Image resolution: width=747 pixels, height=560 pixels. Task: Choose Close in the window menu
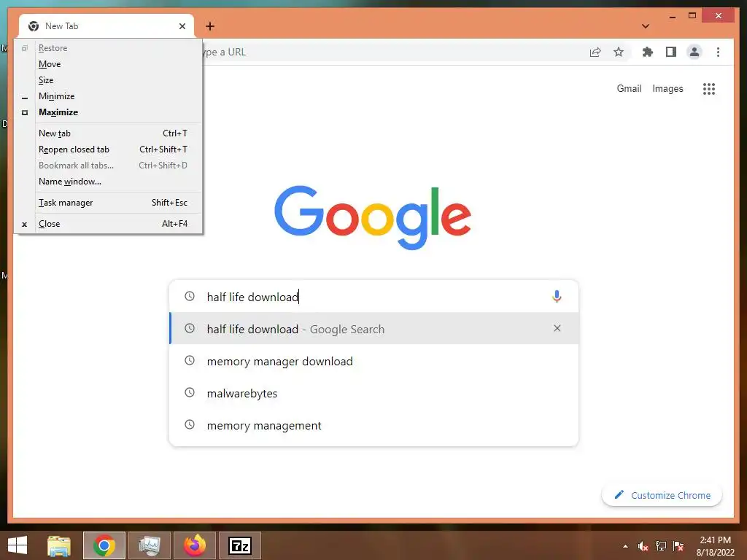(109, 224)
